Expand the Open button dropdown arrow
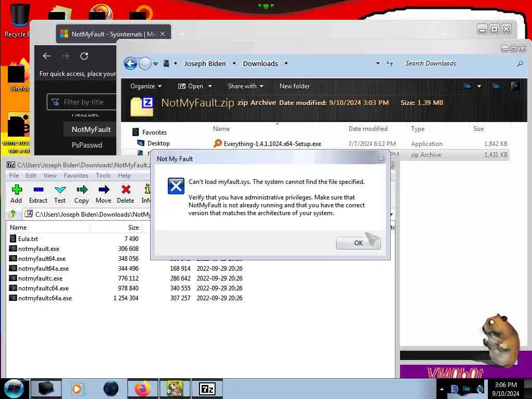The height and width of the screenshot is (399, 532). [x=210, y=86]
